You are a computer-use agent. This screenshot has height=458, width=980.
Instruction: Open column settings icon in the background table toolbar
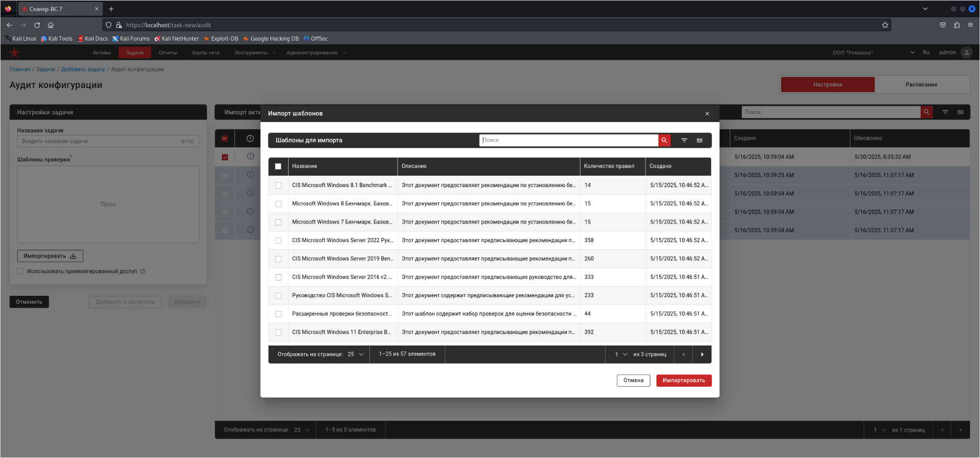pos(960,112)
